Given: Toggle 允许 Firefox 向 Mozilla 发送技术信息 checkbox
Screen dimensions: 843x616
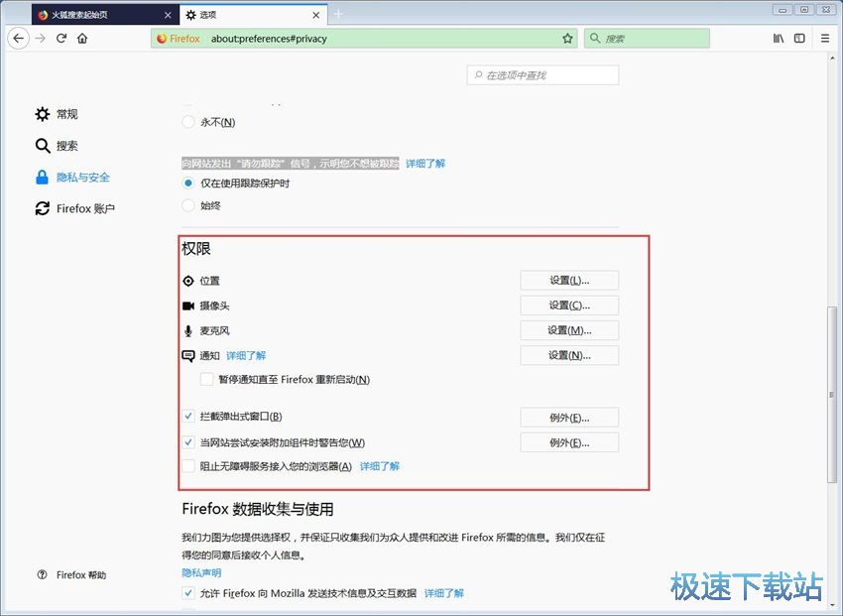Looking at the screenshot, I should (188, 593).
